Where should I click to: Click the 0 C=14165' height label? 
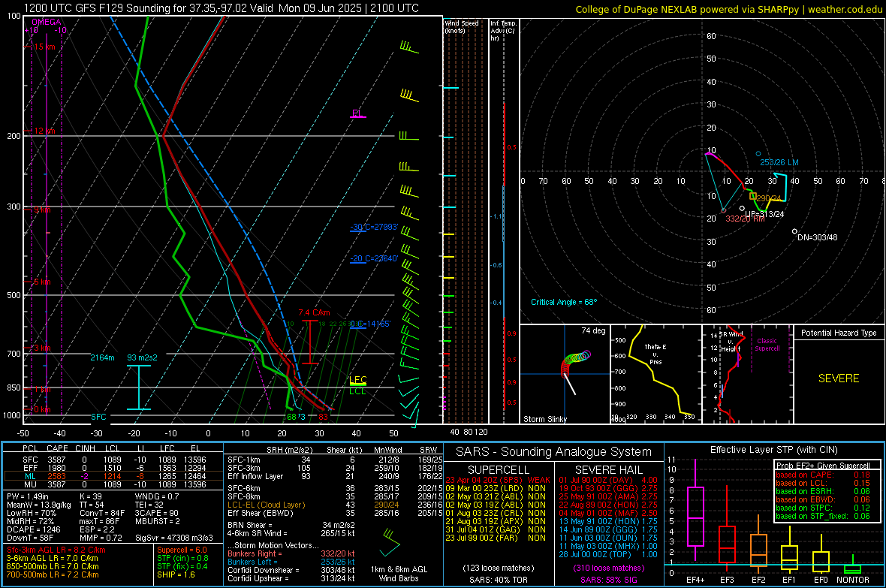tap(370, 324)
